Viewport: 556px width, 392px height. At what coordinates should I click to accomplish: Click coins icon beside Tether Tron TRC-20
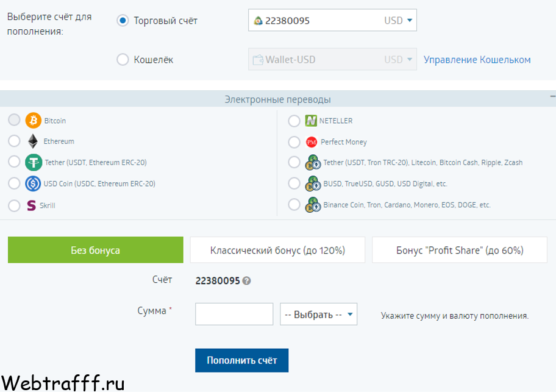click(x=313, y=162)
